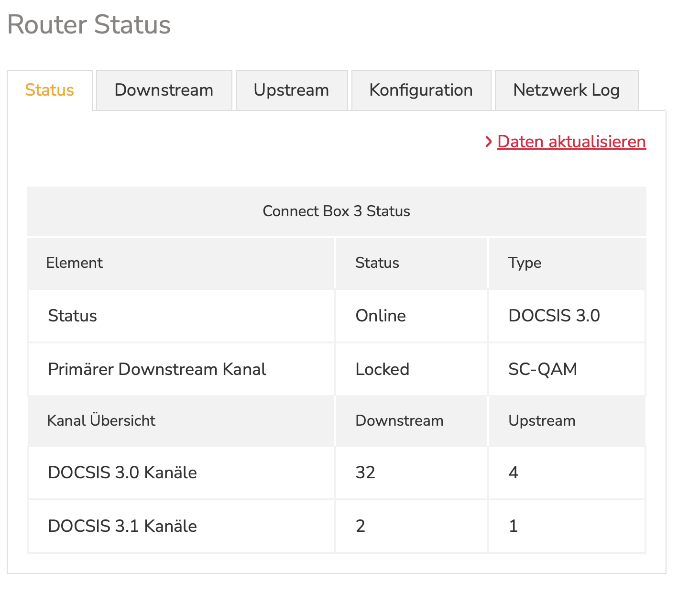
Task: Click the Router Status page heading
Action: 89,25
